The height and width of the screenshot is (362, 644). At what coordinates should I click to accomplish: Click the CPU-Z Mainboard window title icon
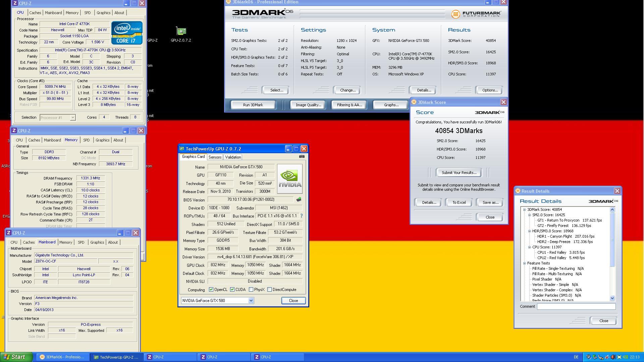9,233
